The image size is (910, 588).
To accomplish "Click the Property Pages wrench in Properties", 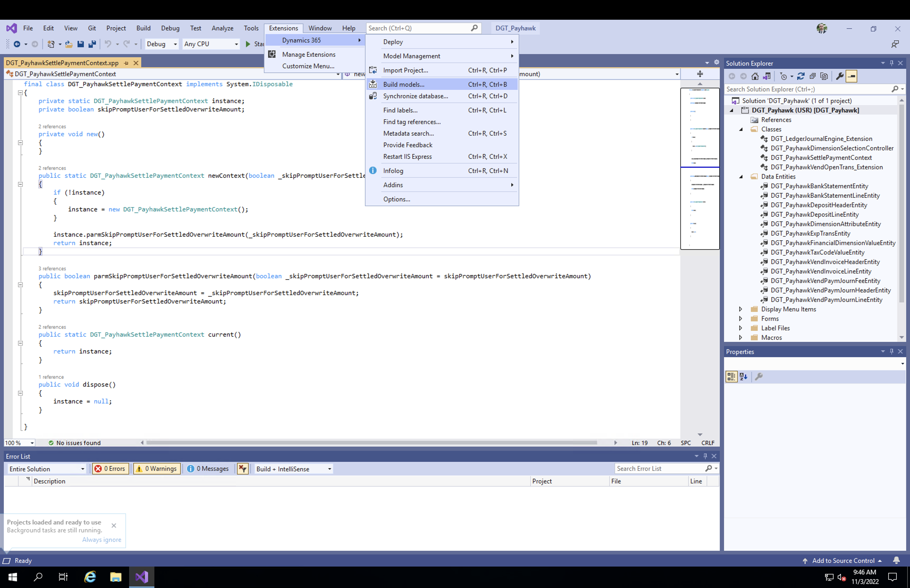I will click(x=759, y=376).
